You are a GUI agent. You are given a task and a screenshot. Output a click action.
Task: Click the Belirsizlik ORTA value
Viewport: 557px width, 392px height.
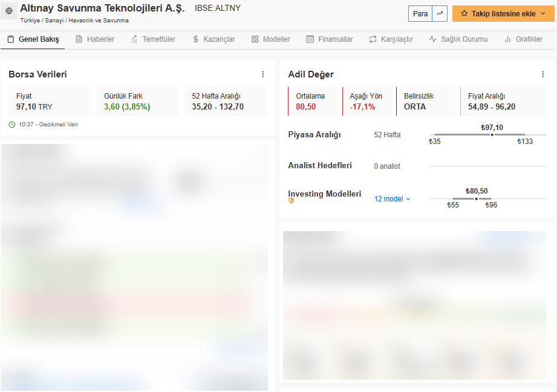click(x=415, y=106)
